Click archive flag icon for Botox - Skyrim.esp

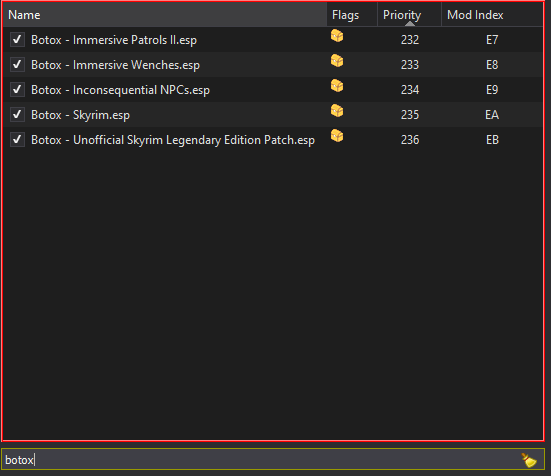click(337, 111)
